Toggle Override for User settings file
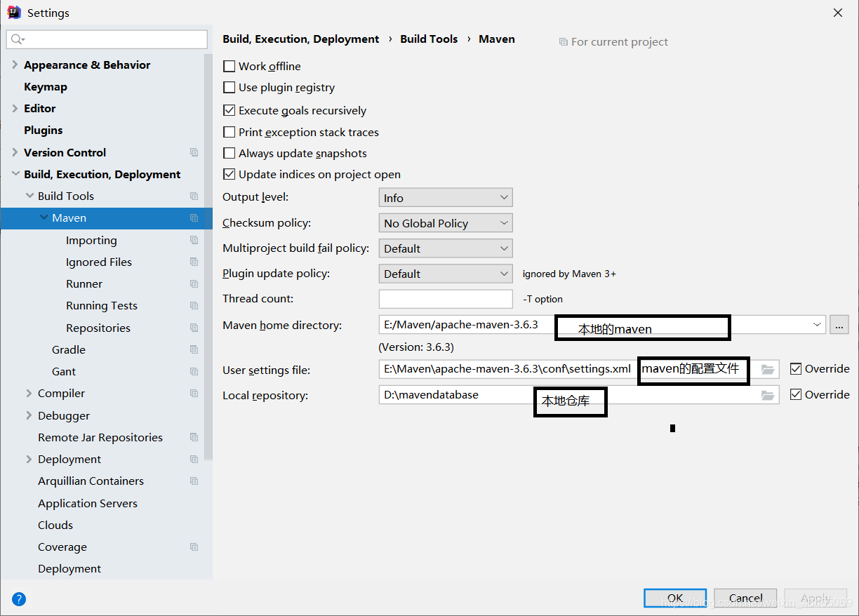Screen dimensions: 859x616 coord(796,368)
